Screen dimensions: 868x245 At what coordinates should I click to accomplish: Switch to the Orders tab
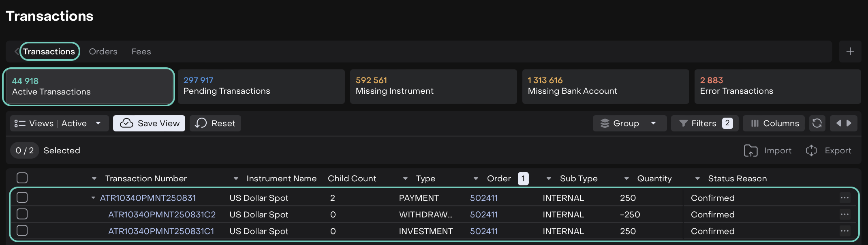(103, 52)
